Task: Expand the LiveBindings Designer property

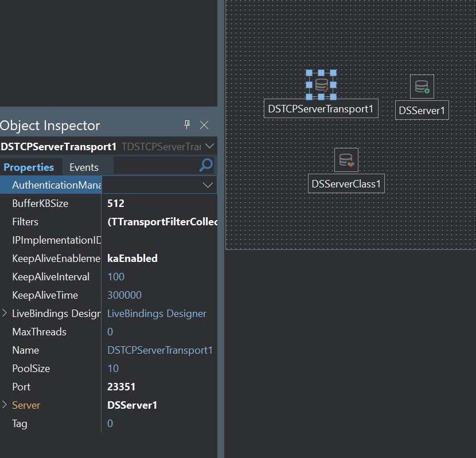Action: [x=5, y=313]
